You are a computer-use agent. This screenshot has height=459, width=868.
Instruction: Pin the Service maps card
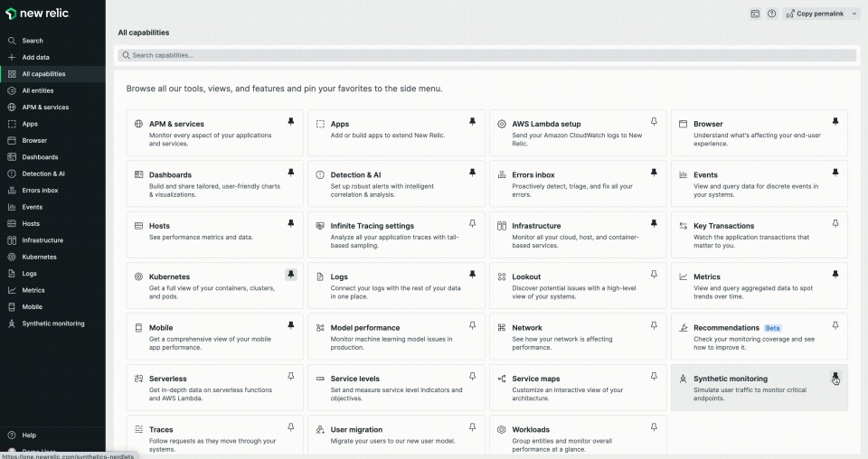pyautogui.click(x=654, y=376)
